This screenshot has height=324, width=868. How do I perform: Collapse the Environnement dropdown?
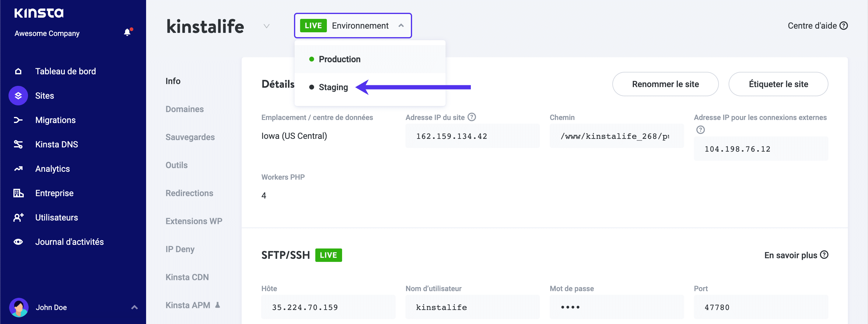click(x=401, y=26)
